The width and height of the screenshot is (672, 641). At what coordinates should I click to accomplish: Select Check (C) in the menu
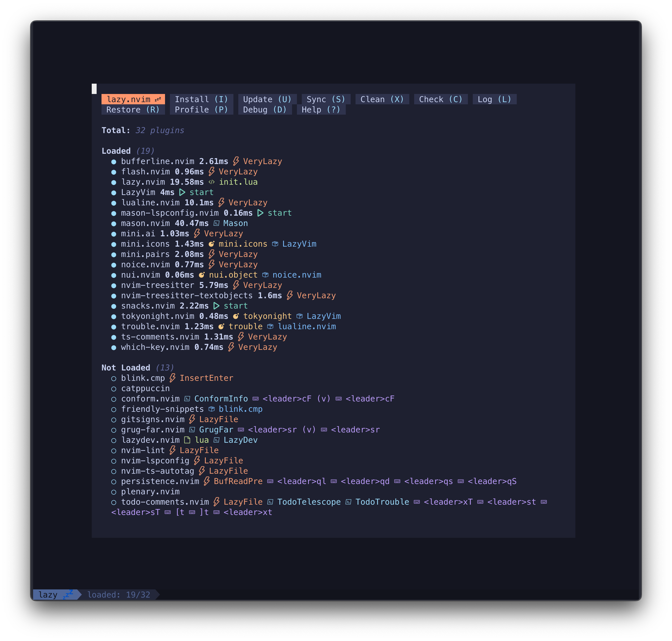(440, 99)
